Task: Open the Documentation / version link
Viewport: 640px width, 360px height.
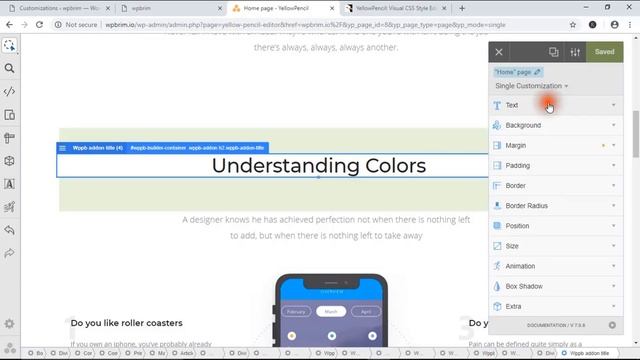Action: (x=556, y=325)
